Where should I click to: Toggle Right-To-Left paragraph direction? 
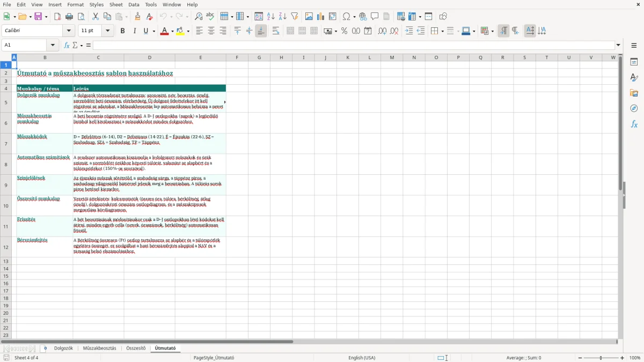coord(515,31)
